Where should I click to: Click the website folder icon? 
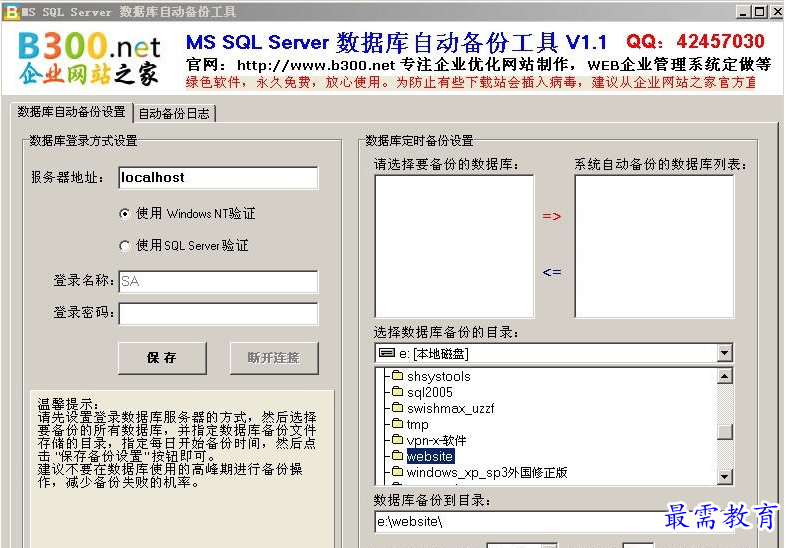(398, 455)
